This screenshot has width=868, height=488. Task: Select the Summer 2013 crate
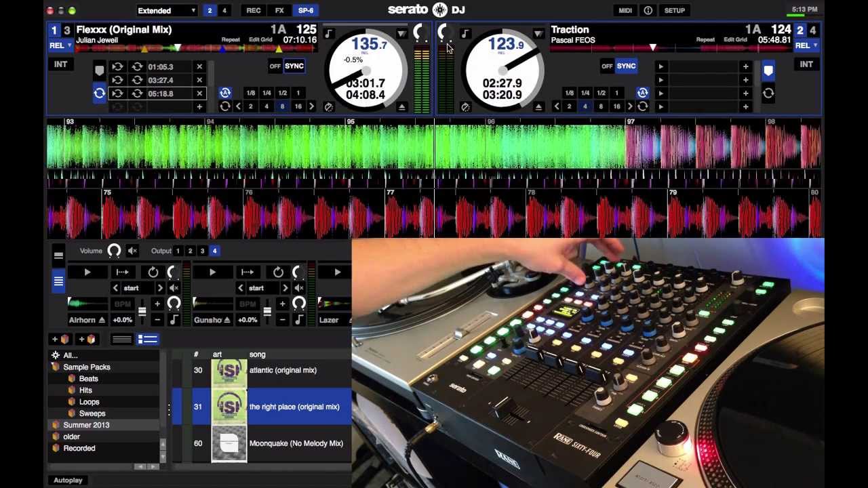pos(86,425)
